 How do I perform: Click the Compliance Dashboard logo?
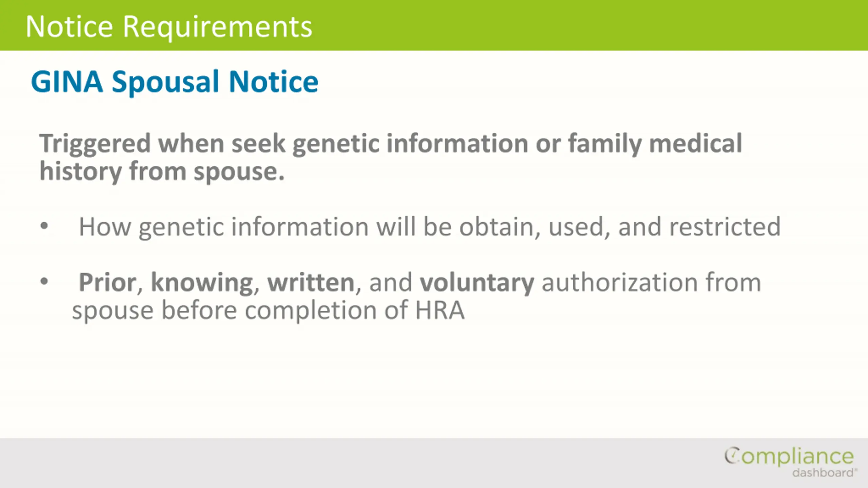point(789,462)
